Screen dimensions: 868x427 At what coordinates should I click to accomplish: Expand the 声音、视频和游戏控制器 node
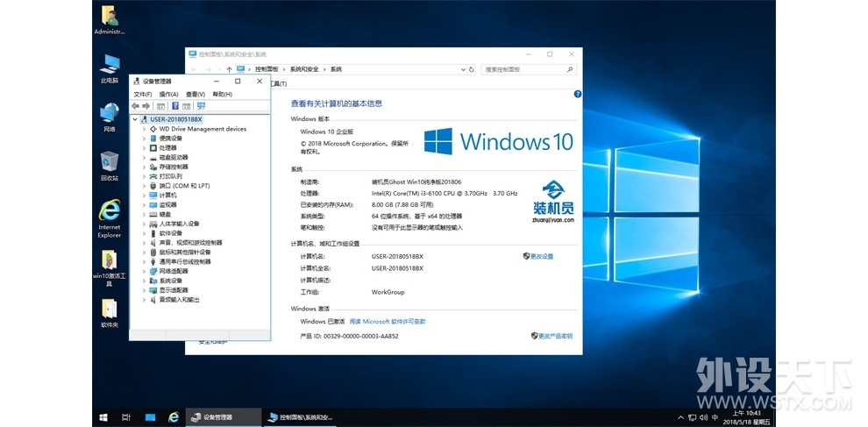[x=145, y=243]
